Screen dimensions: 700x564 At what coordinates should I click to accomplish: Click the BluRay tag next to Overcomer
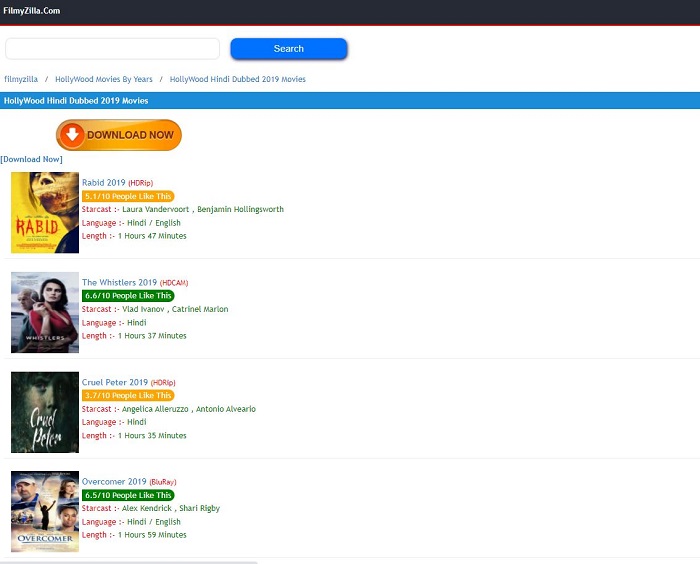pos(163,482)
